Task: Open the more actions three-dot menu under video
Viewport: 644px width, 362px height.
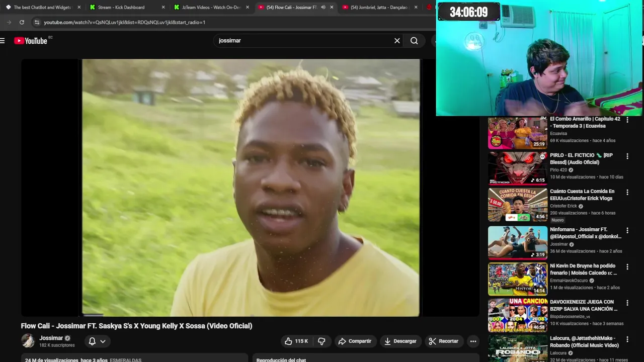Action: tap(473, 341)
